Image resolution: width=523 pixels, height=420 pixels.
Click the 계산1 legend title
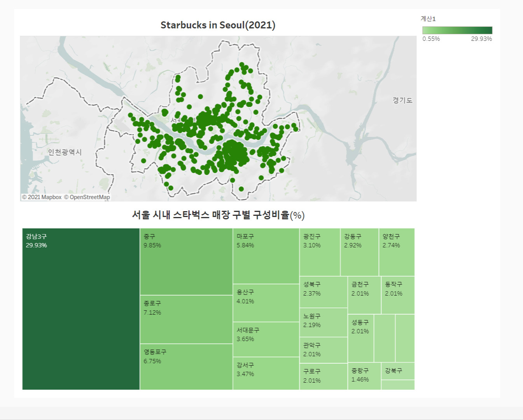(428, 19)
